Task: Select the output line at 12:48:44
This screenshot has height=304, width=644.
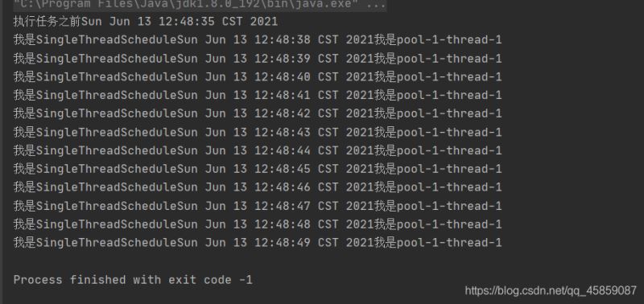Action: [258, 150]
